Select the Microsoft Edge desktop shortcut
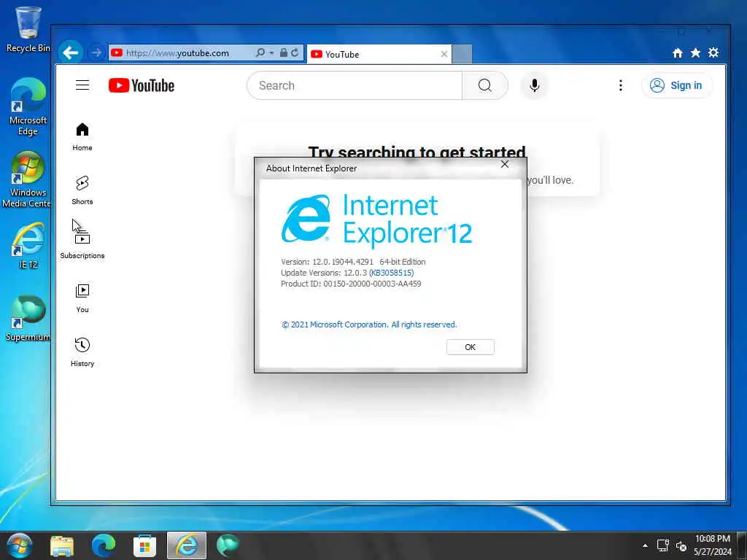 coord(28,106)
